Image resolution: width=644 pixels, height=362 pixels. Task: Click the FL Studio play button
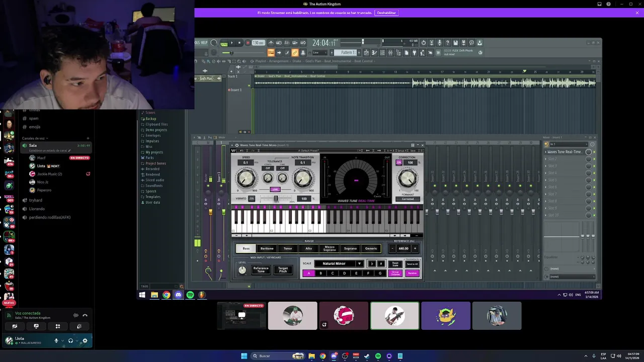232,42
